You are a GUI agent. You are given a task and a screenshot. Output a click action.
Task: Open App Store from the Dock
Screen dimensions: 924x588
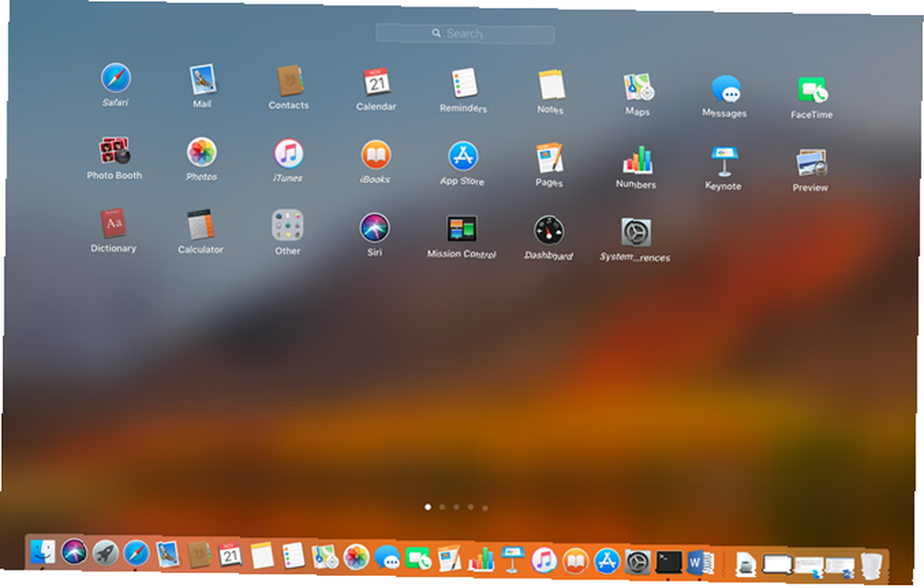click(x=607, y=562)
